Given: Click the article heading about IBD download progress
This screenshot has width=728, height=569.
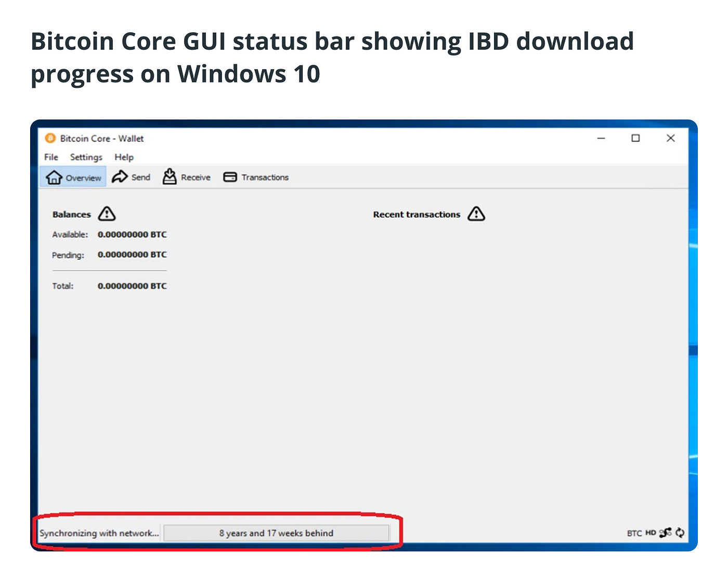Looking at the screenshot, I should tap(332, 57).
